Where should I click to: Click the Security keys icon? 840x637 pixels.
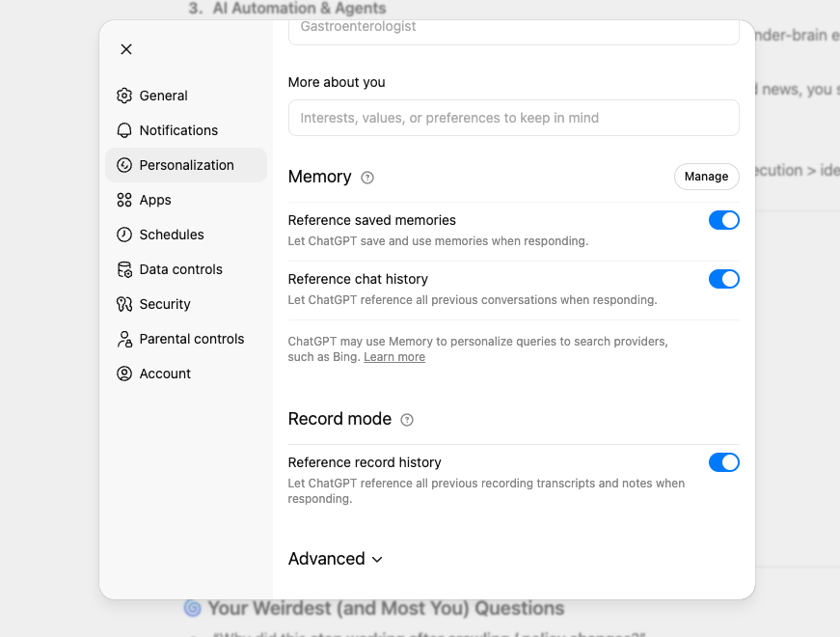[124, 304]
